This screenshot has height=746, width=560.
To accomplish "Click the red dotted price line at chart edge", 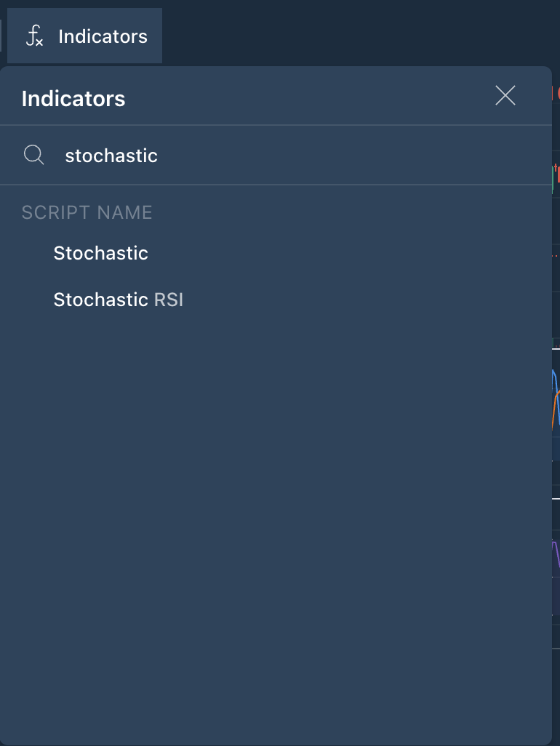I will coord(556,256).
